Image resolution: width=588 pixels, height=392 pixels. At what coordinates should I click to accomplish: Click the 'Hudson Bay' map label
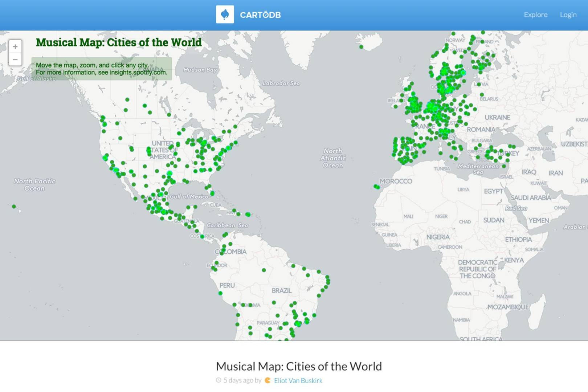(200, 70)
